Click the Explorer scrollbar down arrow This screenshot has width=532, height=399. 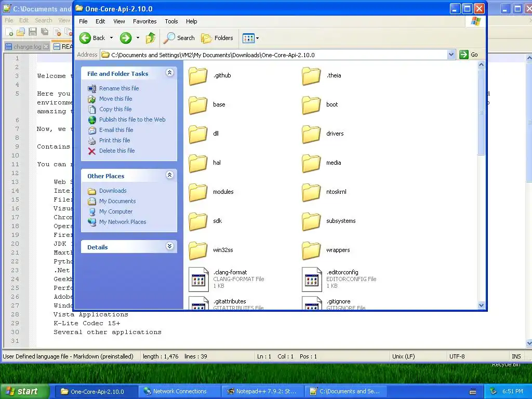[481, 305]
